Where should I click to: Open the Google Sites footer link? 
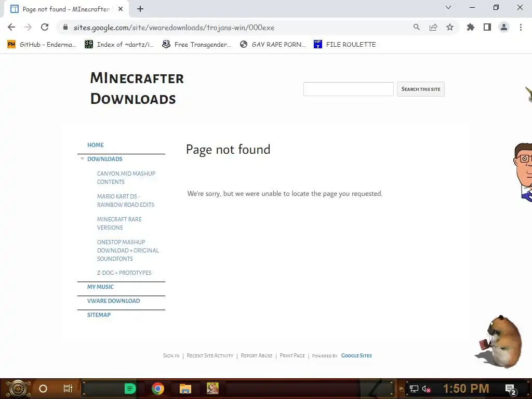pos(356,355)
